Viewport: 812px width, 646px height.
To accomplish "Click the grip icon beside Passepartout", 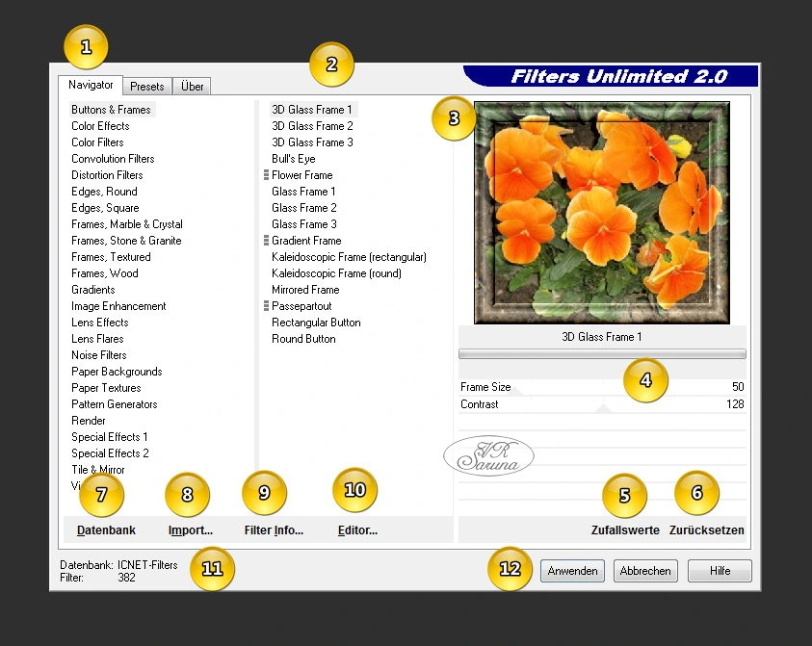I will pos(266,306).
